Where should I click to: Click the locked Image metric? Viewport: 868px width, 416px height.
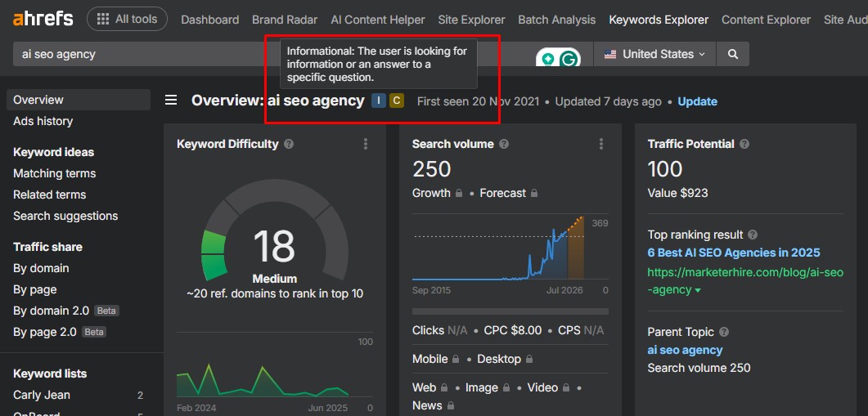487,387
